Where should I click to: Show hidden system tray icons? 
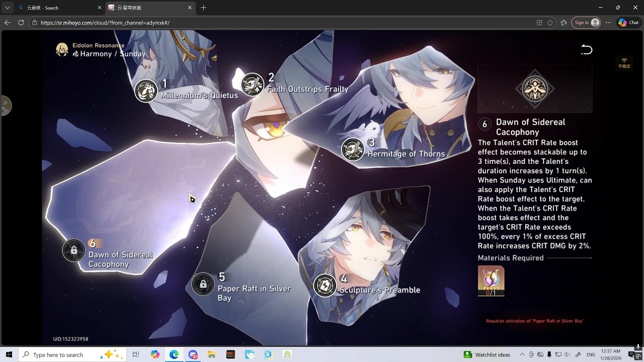click(522, 354)
